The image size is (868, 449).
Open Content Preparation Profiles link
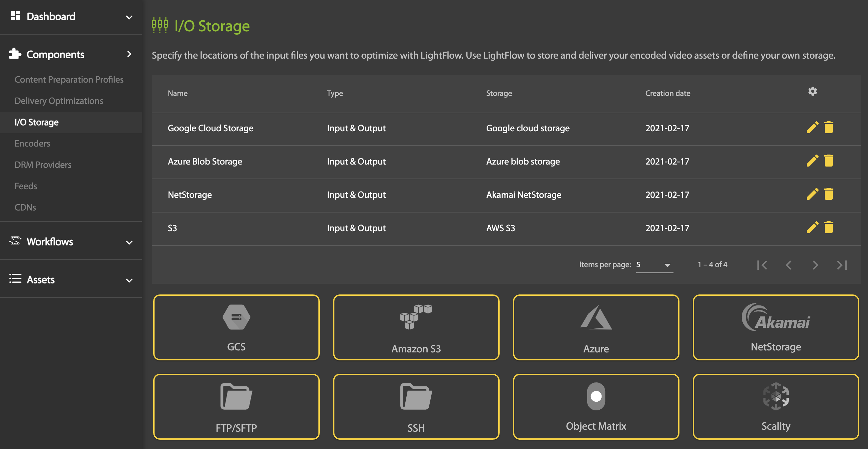tap(69, 80)
